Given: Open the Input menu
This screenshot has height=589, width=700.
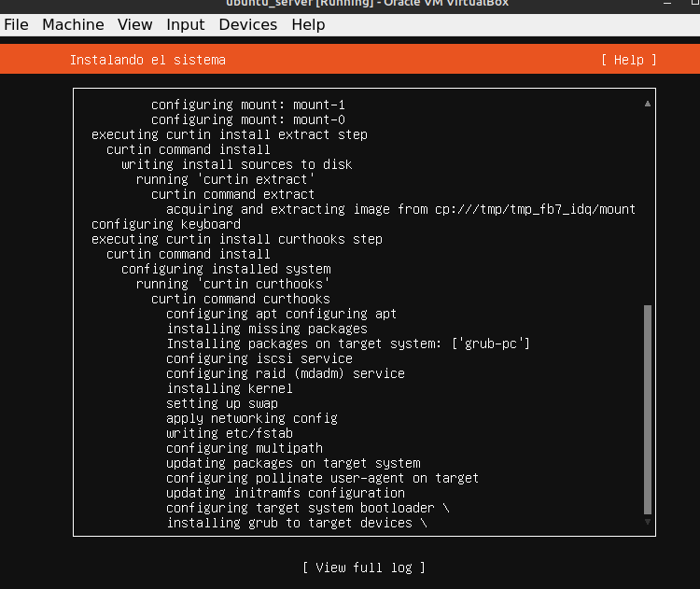Looking at the screenshot, I should click(x=185, y=24).
